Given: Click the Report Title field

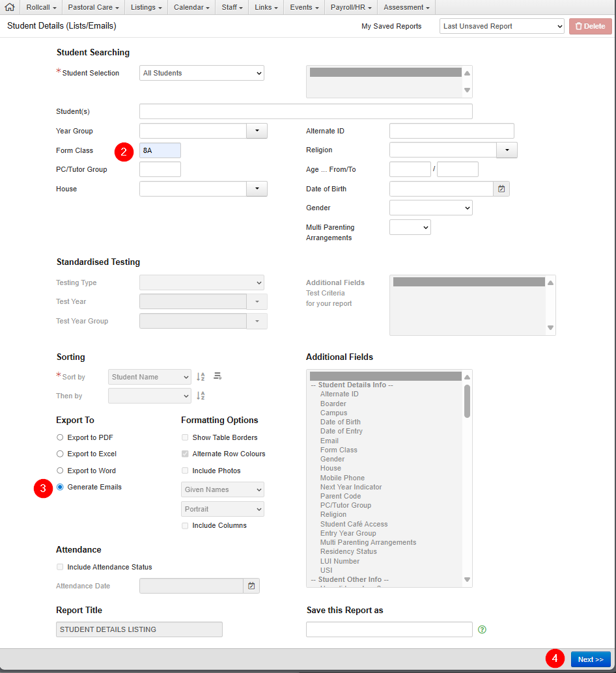Looking at the screenshot, I should (x=139, y=629).
